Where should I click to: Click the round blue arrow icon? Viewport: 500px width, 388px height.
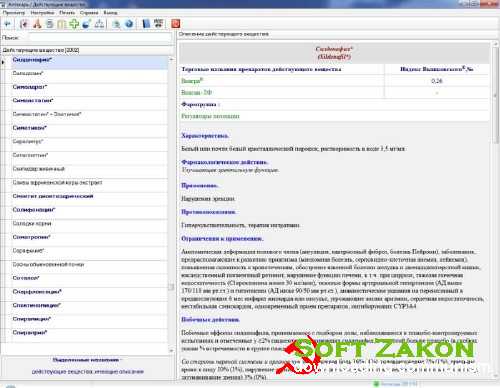pos(129,24)
